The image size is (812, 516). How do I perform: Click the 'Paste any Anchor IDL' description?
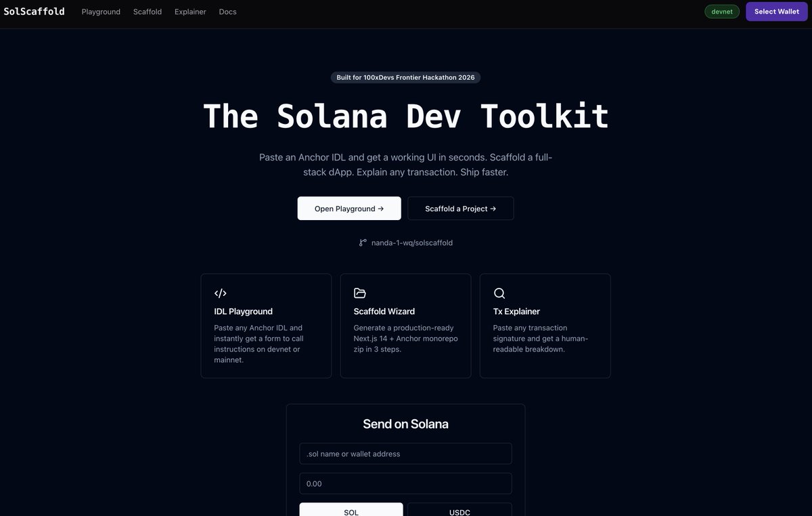pyautogui.click(x=259, y=344)
